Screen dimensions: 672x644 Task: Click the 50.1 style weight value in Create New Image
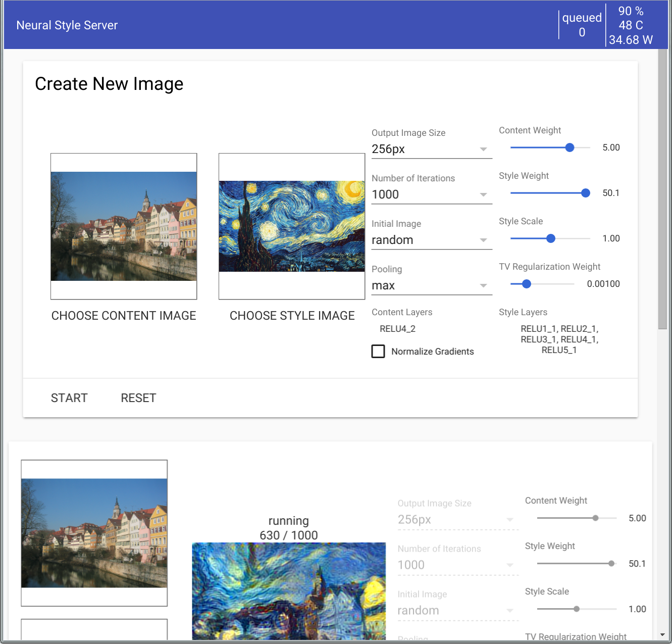611,193
